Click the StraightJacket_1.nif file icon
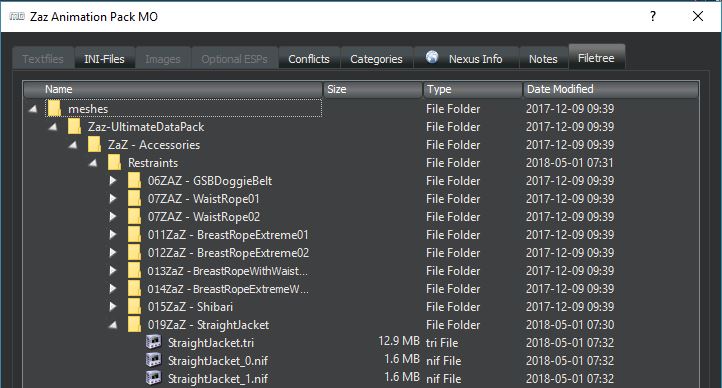The image size is (722, 388). [x=154, y=378]
